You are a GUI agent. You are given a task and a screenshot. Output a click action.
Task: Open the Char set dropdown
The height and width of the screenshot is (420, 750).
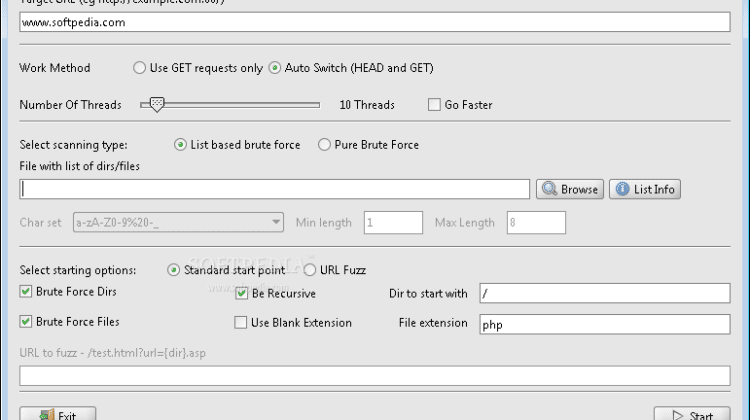(178, 222)
